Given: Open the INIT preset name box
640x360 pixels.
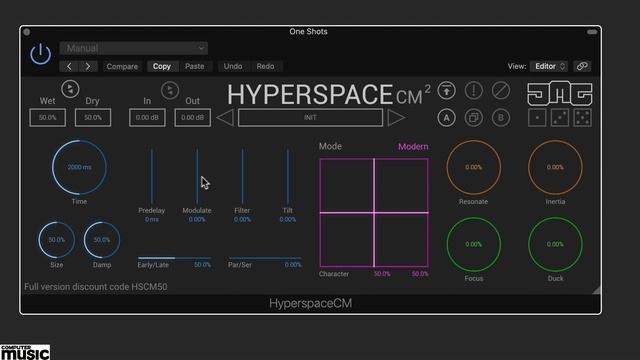Looking at the screenshot, I should [x=310, y=118].
